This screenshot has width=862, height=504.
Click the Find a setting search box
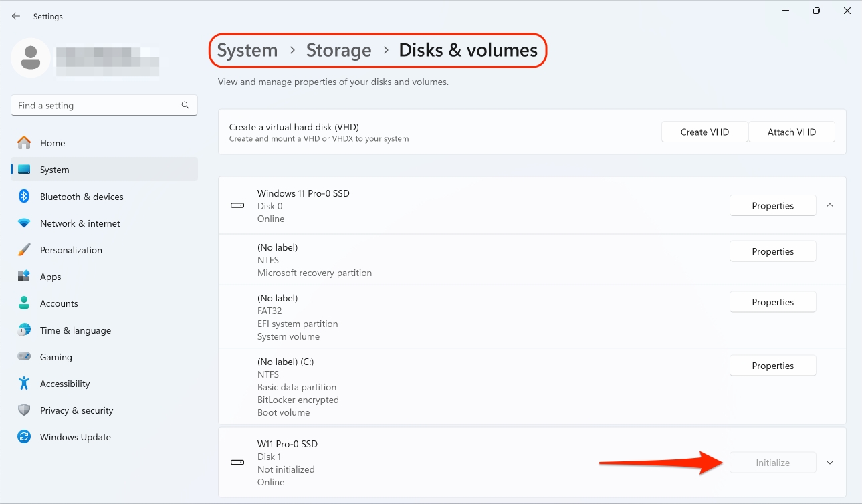[x=97, y=106]
